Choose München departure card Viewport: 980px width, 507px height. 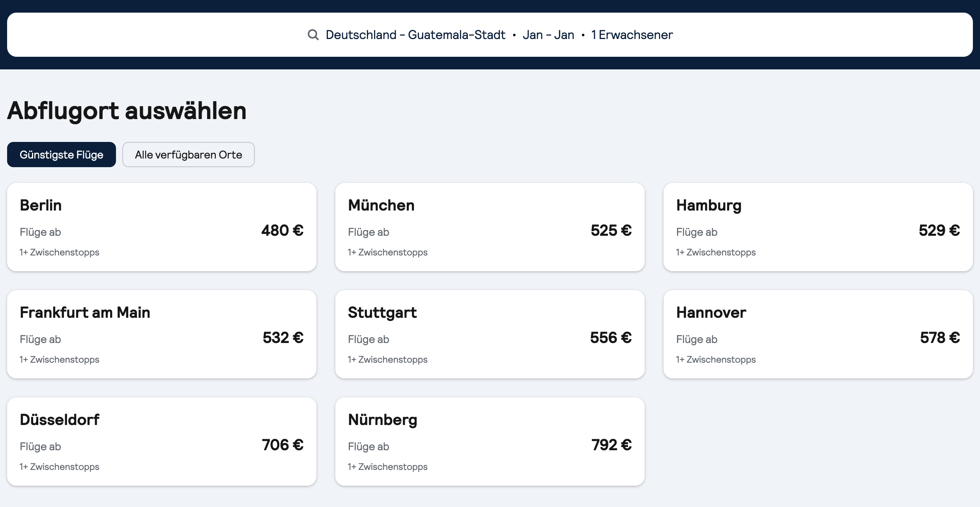click(490, 227)
